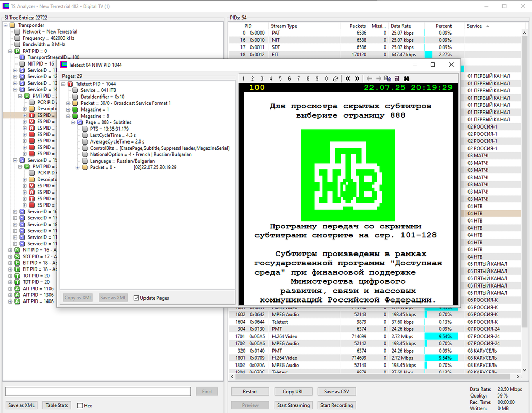Click the red T icon of Teletext PID = 1044

(70, 84)
